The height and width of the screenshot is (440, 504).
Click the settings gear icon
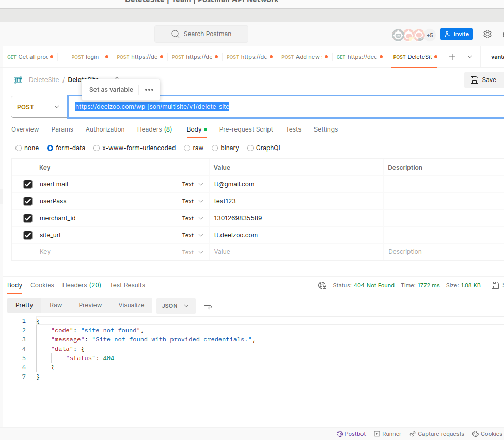click(x=487, y=34)
